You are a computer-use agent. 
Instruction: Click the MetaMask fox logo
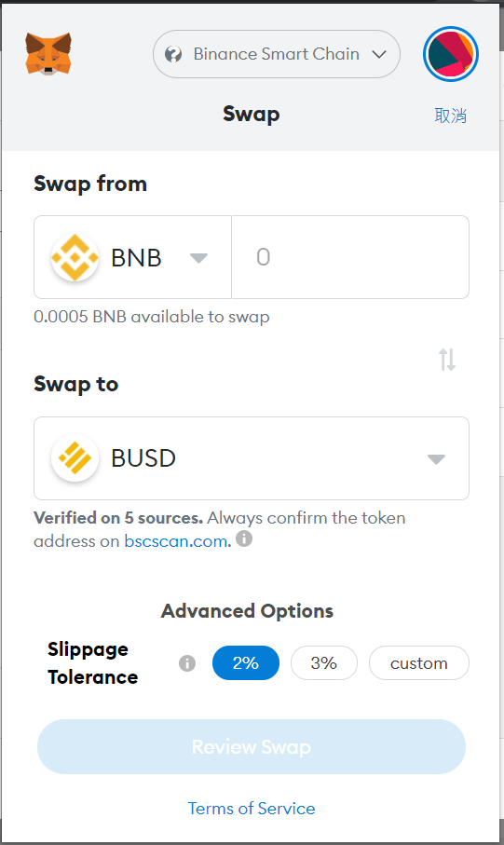48,54
